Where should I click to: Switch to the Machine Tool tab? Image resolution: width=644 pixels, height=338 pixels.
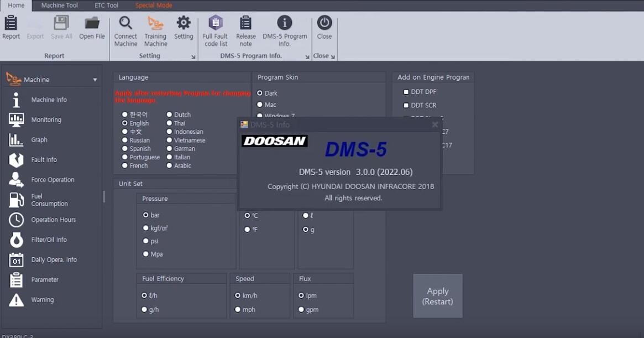(59, 5)
